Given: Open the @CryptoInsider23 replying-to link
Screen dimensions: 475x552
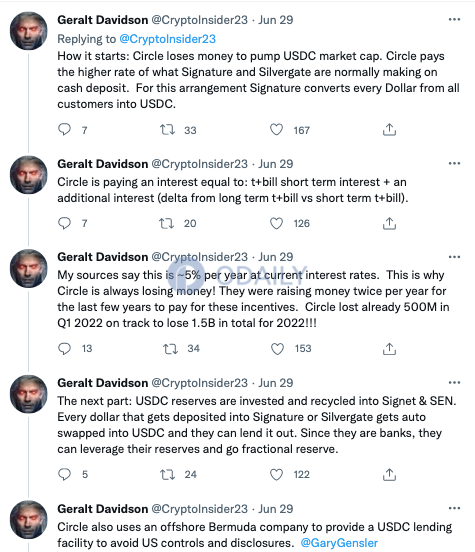Looking at the screenshot, I should pos(167,39).
